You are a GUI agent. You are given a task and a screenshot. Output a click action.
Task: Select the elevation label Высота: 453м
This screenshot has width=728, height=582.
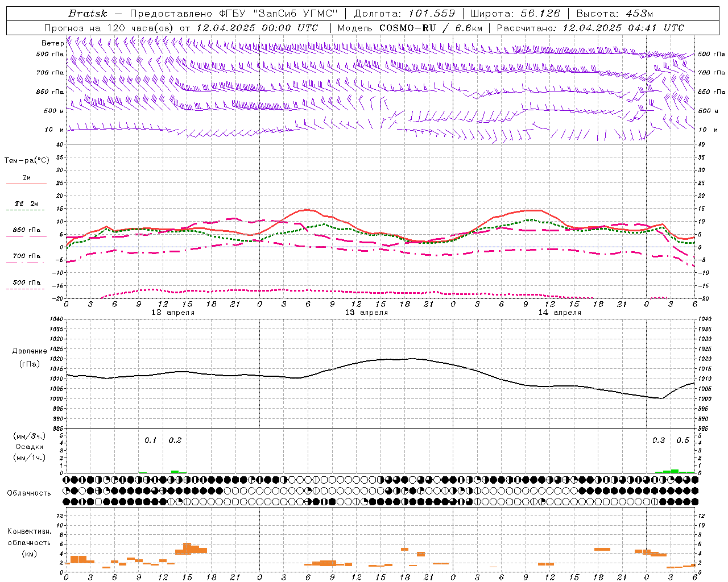pos(615,14)
